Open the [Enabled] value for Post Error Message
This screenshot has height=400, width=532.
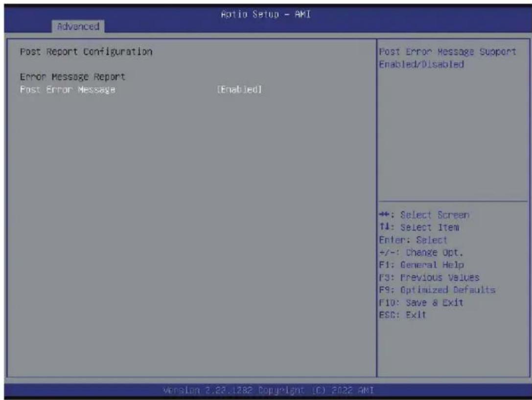[239, 90]
